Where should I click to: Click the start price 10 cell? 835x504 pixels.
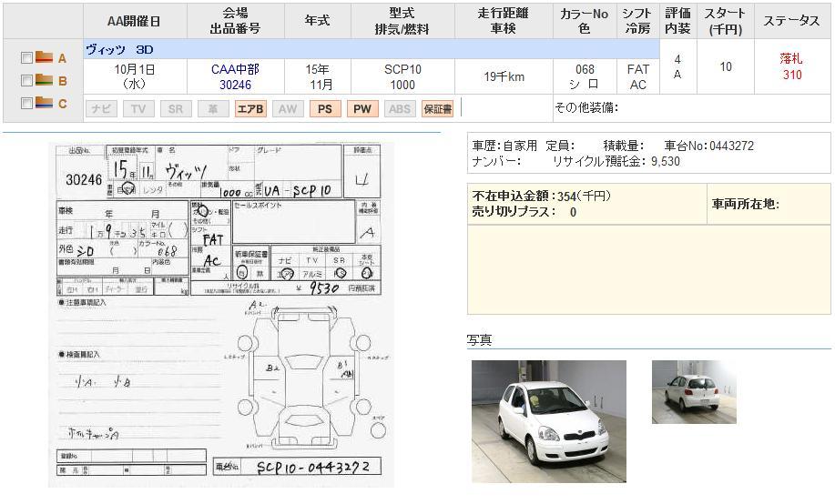726,66
